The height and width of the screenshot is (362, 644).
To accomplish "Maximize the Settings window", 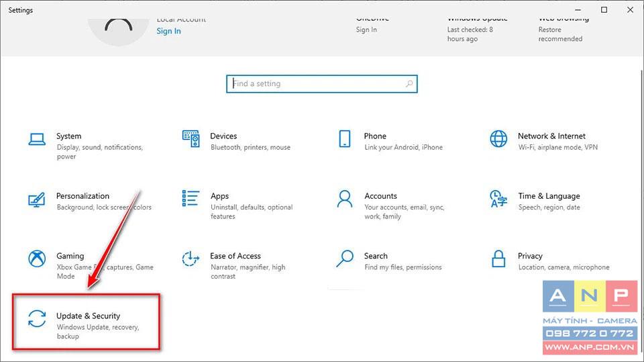I will (604, 10).
